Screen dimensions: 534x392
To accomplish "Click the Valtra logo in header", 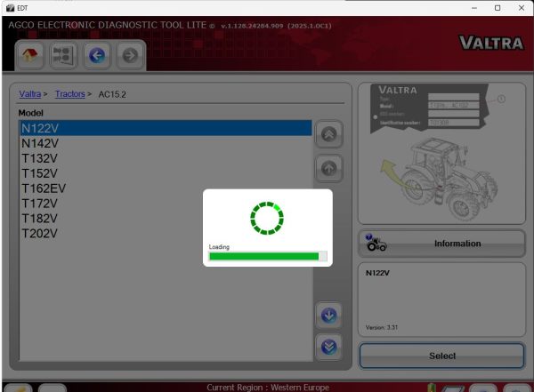I will click(x=491, y=43).
